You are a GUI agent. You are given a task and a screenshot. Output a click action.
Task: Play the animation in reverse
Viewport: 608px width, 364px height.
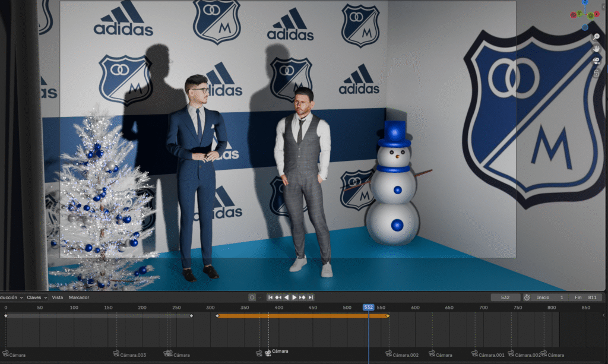tap(286, 297)
